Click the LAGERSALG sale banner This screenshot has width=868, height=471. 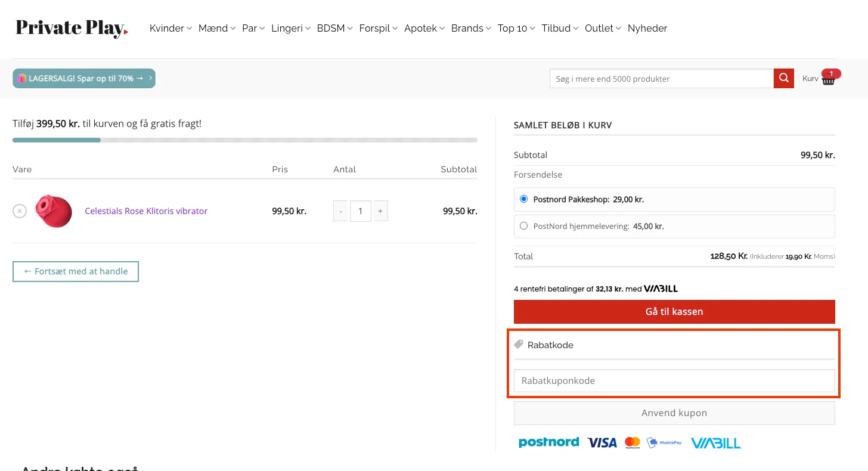[x=83, y=78]
